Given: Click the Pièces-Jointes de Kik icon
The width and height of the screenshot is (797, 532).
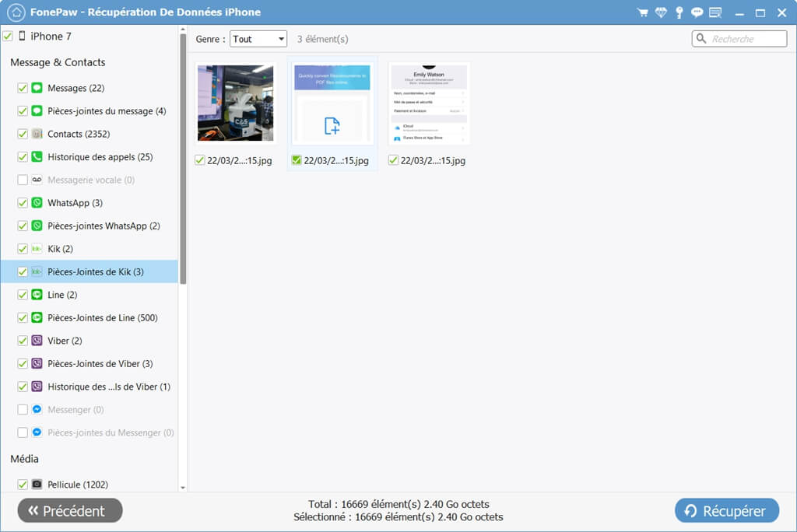Looking at the screenshot, I should (x=37, y=272).
